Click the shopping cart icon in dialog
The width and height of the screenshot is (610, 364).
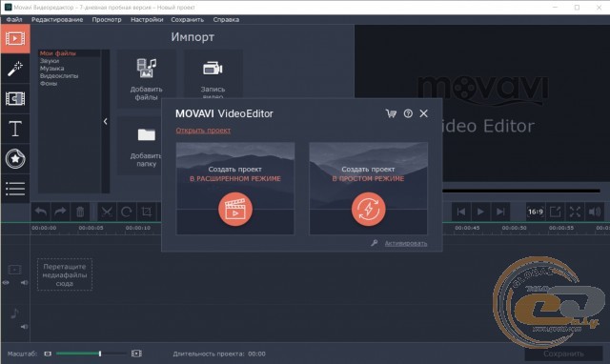[x=391, y=113]
